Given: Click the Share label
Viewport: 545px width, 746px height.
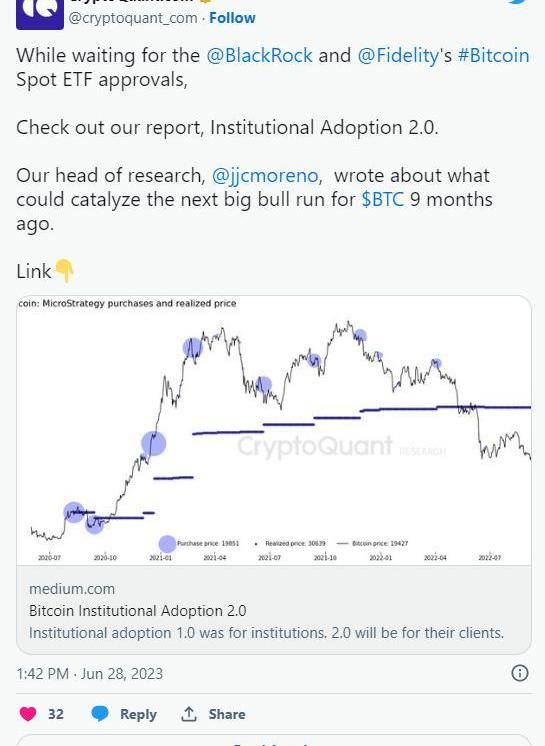Looking at the screenshot, I should (x=227, y=714).
